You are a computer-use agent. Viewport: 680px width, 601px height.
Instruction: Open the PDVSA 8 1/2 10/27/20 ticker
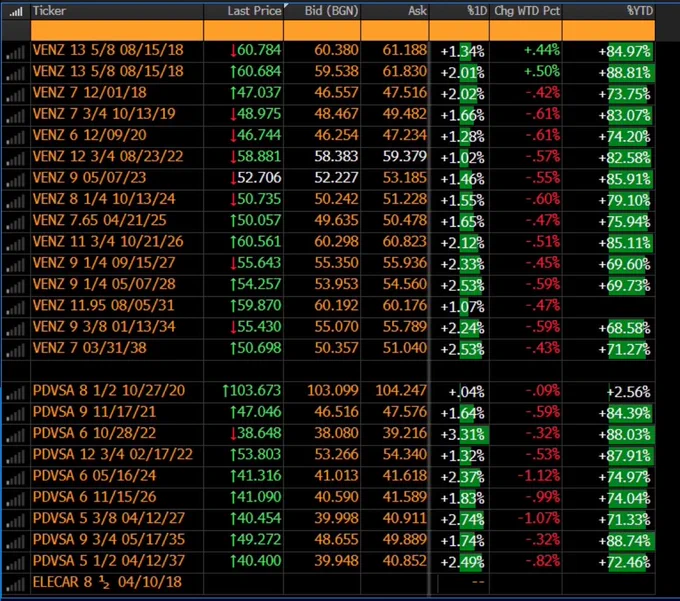tap(109, 391)
